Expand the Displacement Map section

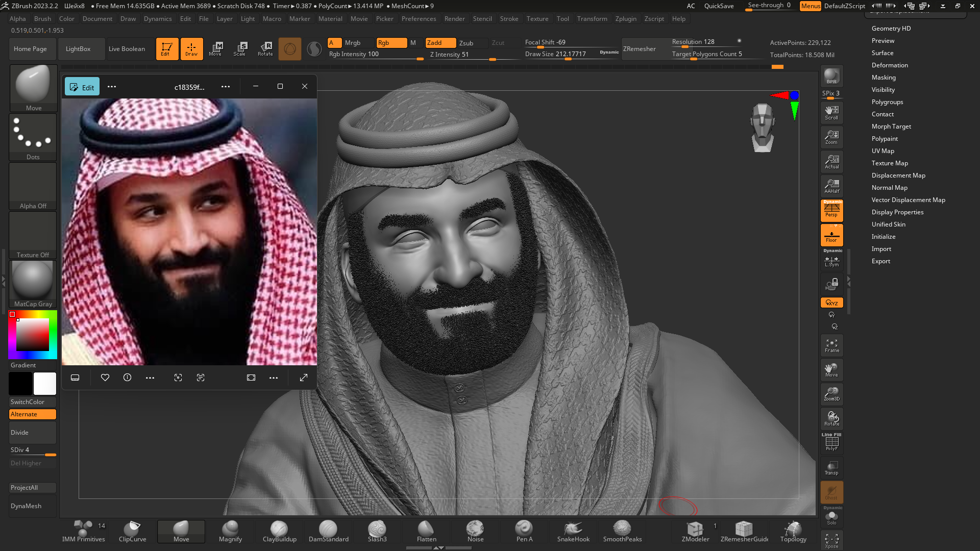pyautogui.click(x=898, y=176)
